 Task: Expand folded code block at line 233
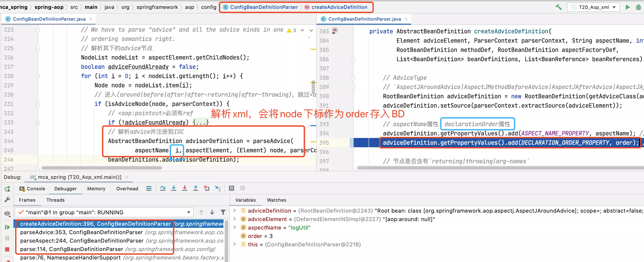pyautogui.click(x=38, y=123)
